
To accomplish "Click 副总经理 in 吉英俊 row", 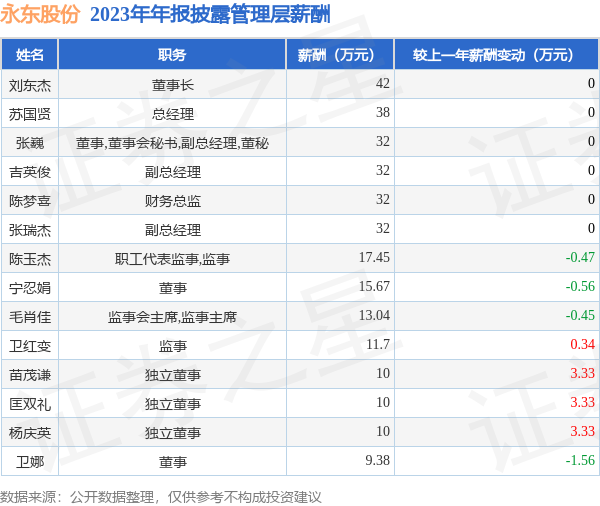I will point(173,172).
